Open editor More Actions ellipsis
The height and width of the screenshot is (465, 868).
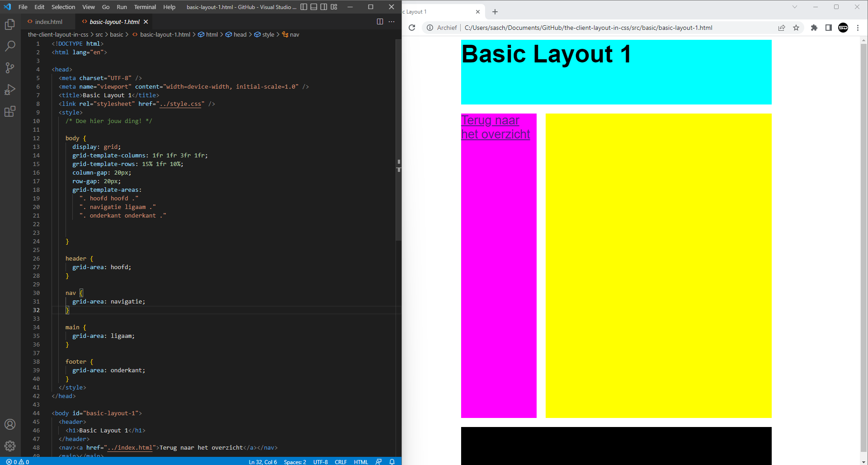tap(392, 22)
